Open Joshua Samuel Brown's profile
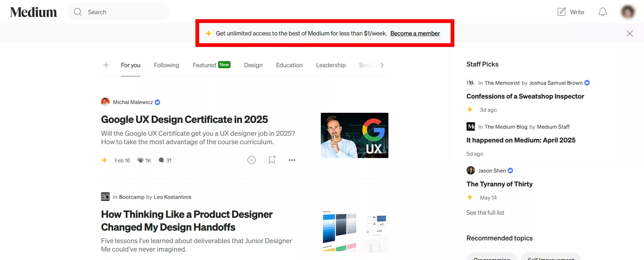The height and width of the screenshot is (260, 644). pos(556,83)
